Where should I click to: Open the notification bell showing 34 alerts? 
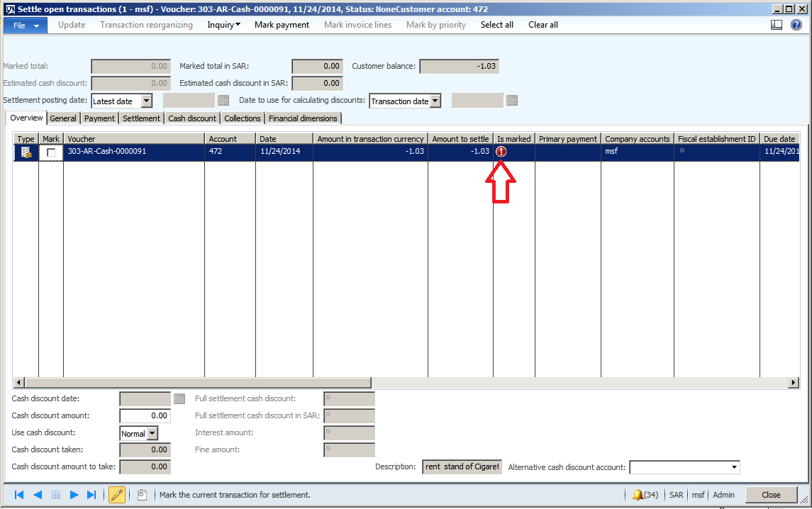tap(638, 495)
